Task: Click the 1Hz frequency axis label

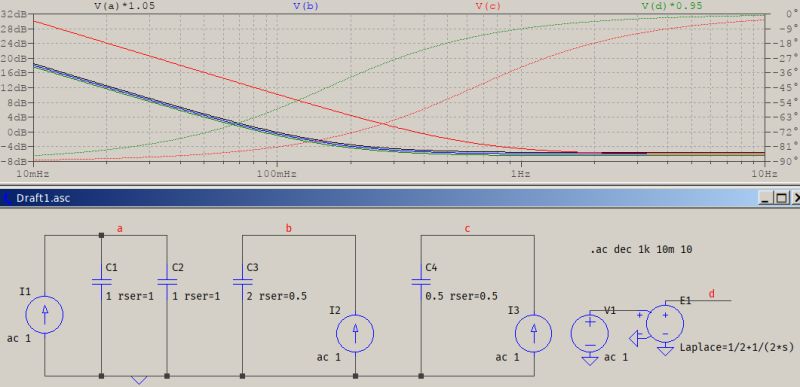Action: 520,174
